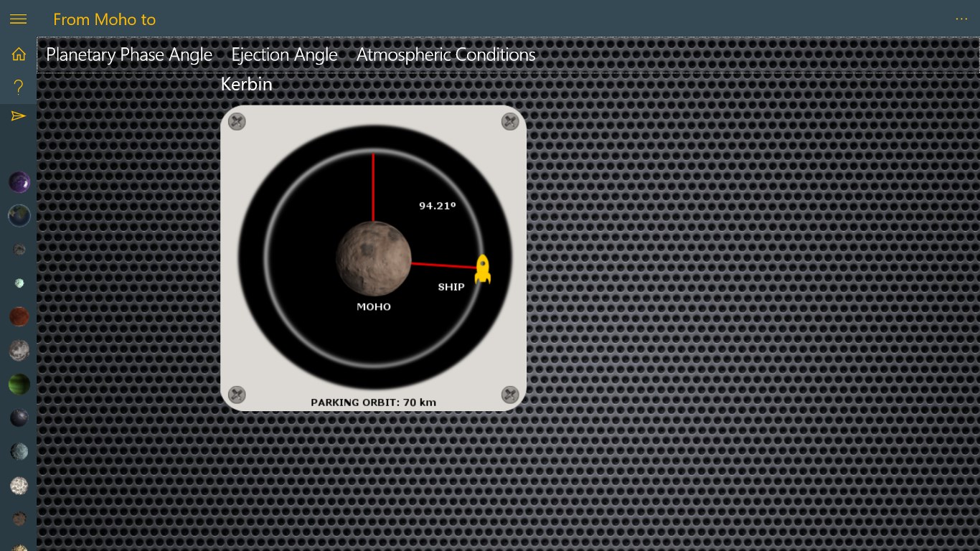
Task: Open the three-dot more options menu
Action: point(961,19)
